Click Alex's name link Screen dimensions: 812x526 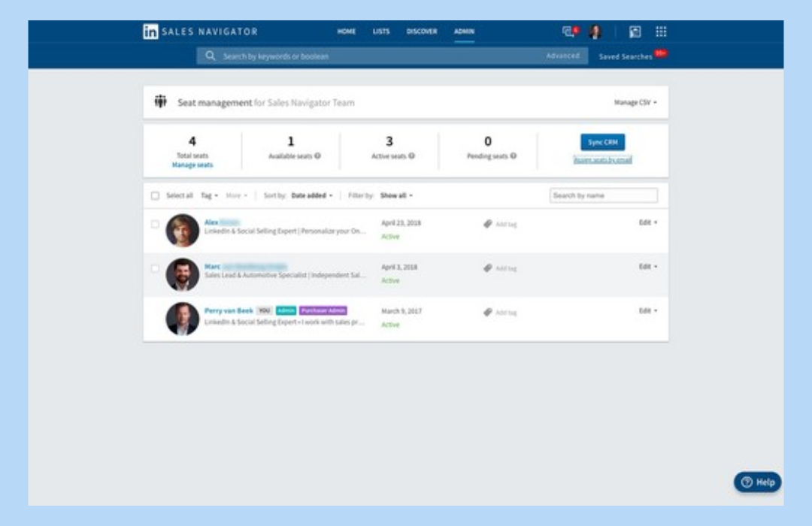point(222,222)
